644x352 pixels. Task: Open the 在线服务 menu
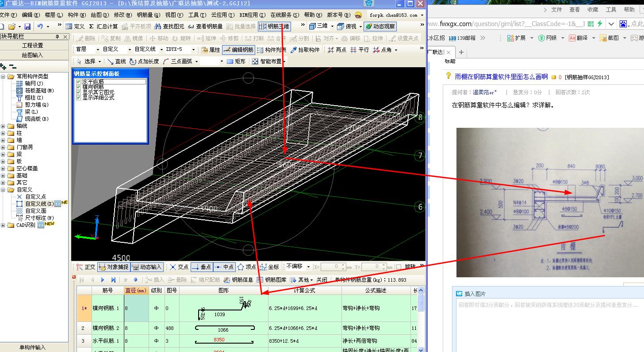point(285,15)
